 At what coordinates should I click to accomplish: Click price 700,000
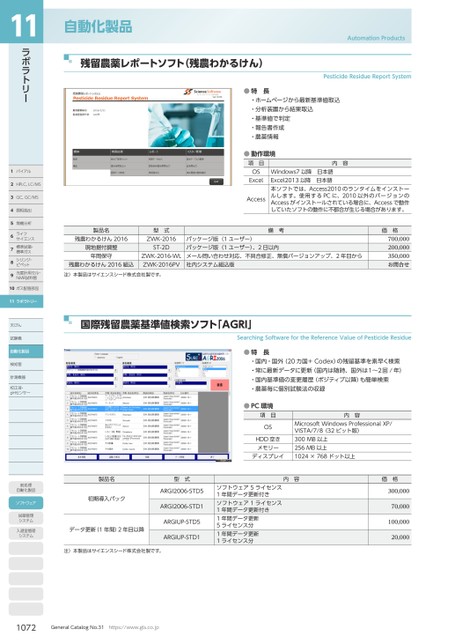[x=398, y=239]
